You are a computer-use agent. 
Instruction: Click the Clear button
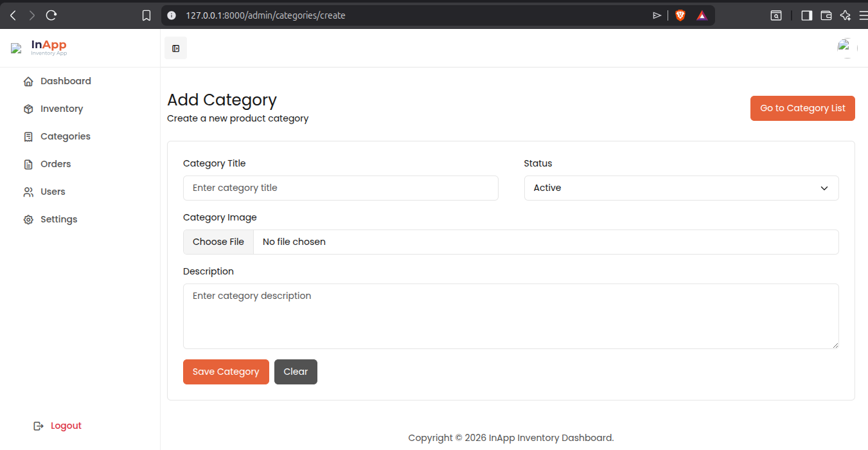296,372
